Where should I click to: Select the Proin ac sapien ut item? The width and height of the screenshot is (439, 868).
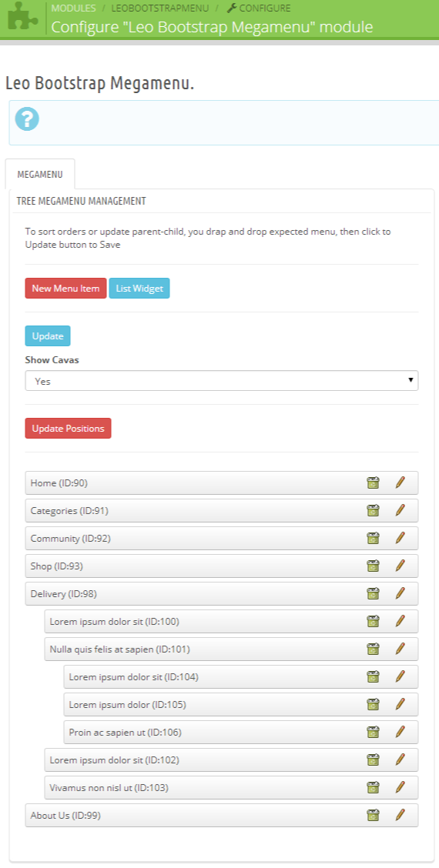(241, 732)
